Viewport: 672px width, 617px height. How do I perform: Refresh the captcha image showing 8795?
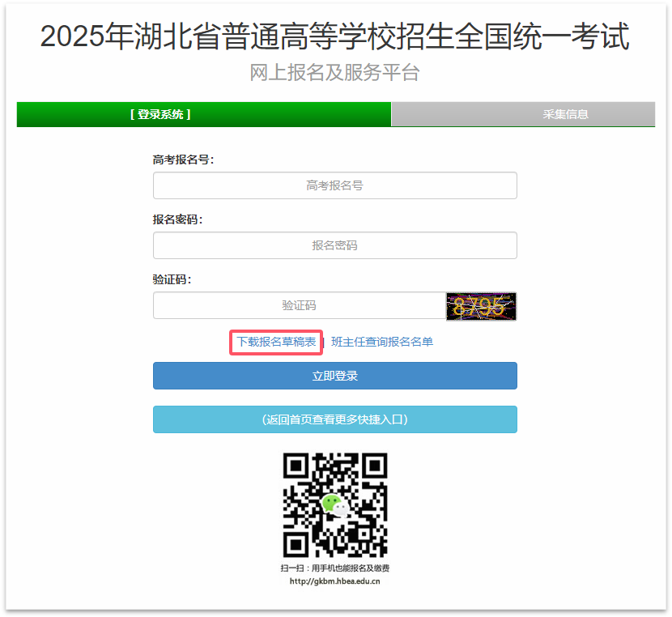point(481,306)
